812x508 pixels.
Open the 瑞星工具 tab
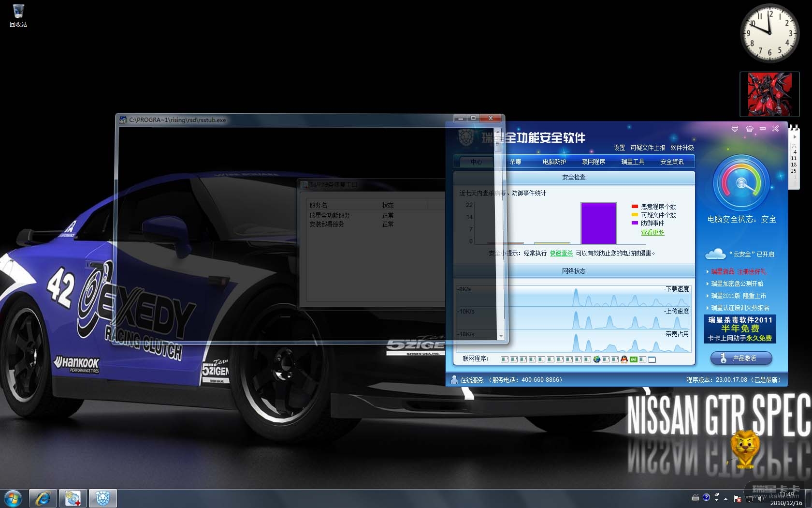click(633, 162)
